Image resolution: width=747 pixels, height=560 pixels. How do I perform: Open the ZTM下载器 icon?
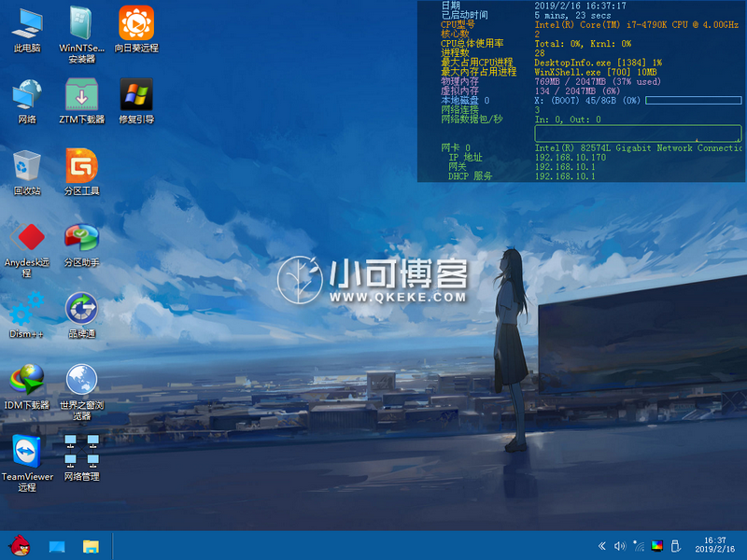81,102
